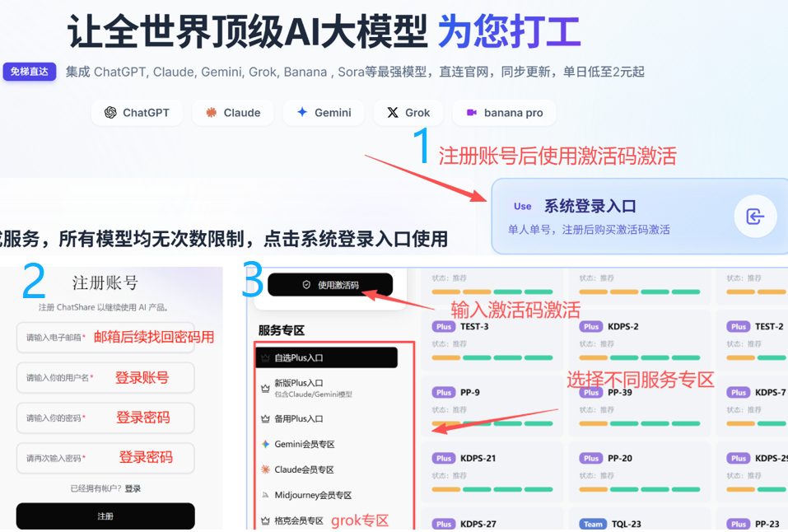This screenshot has height=532, width=788.
Task: Click the 登录 link below password fields
Action: click(x=133, y=488)
